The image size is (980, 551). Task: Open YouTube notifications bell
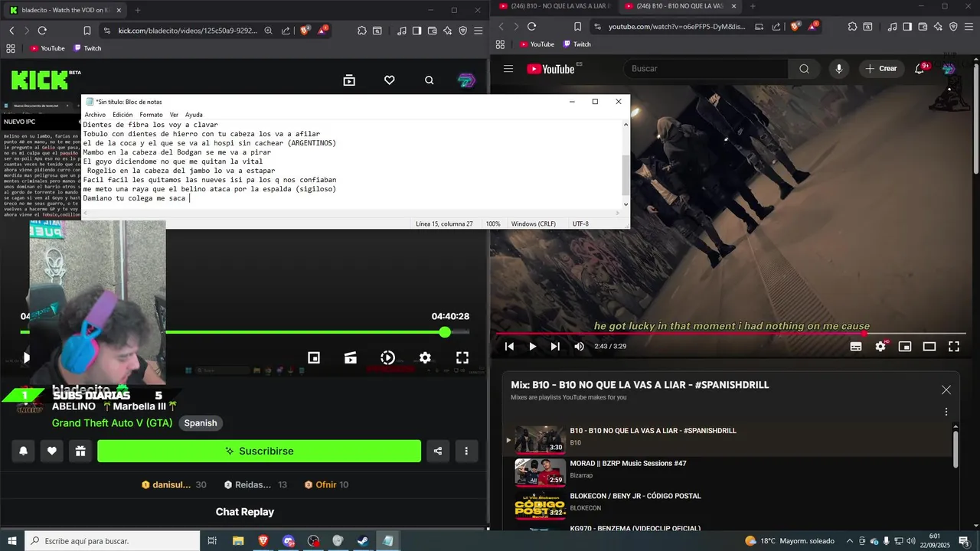pos(920,69)
